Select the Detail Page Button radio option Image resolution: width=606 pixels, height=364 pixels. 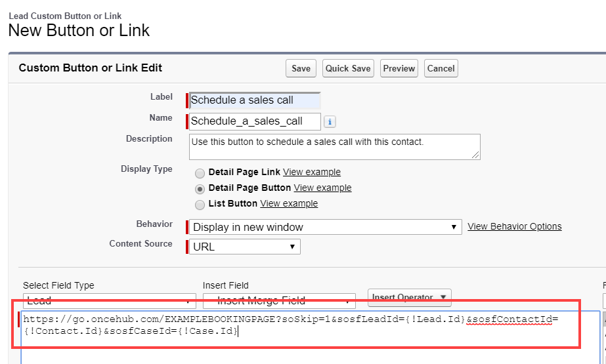[x=200, y=188]
